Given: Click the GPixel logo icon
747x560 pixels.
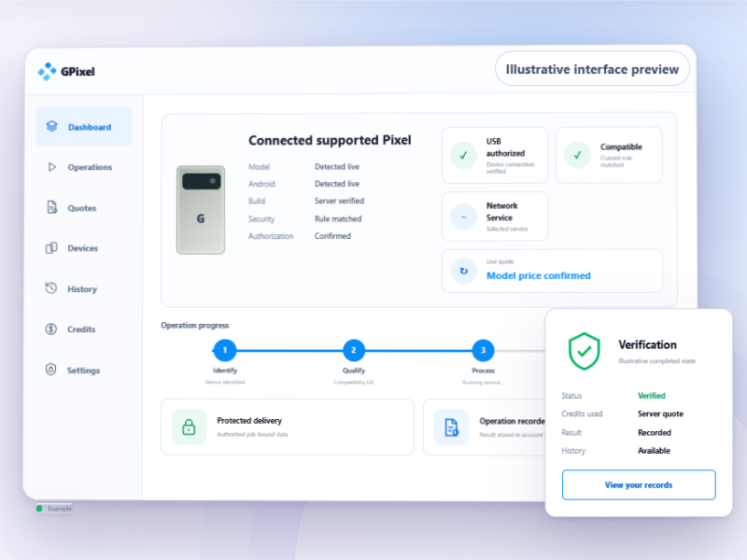Looking at the screenshot, I should pyautogui.click(x=47, y=72).
